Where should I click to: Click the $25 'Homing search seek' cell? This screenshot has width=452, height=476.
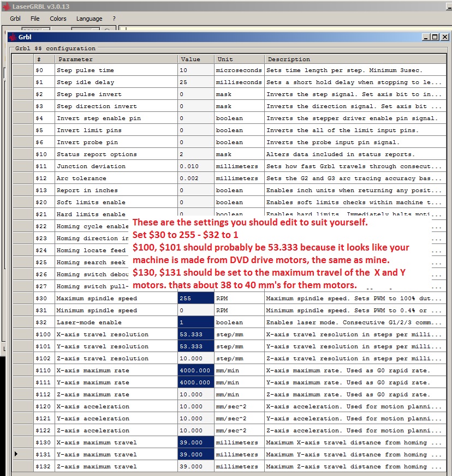coord(92,262)
